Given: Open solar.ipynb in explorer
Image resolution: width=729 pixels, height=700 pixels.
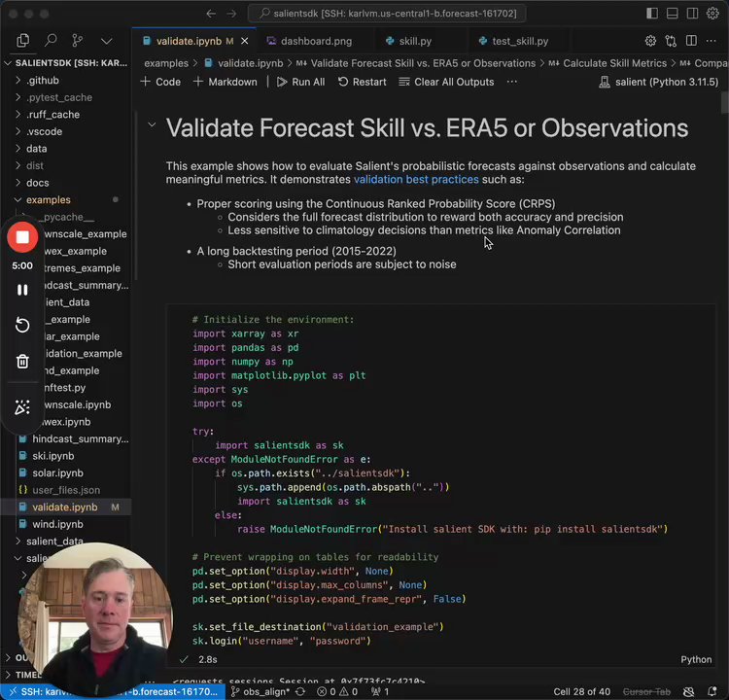Looking at the screenshot, I should [x=57, y=473].
